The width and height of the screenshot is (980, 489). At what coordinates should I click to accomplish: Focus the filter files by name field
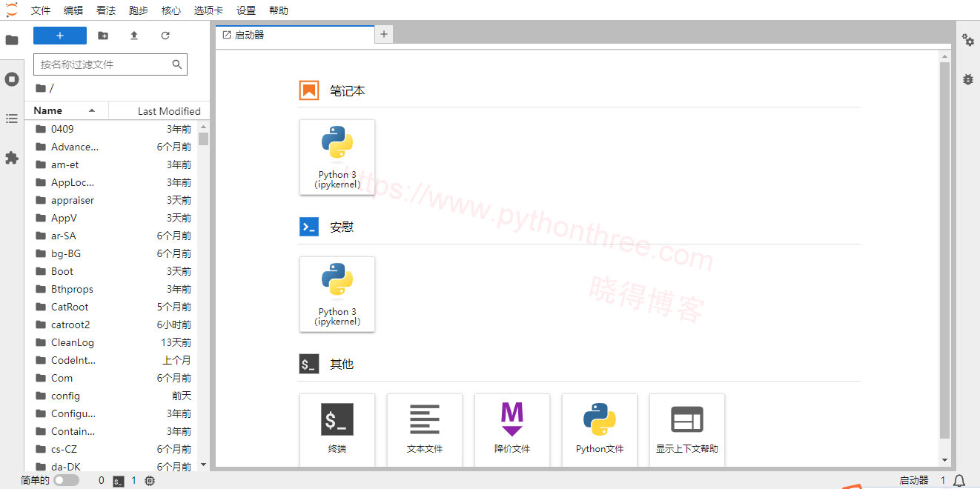click(110, 64)
